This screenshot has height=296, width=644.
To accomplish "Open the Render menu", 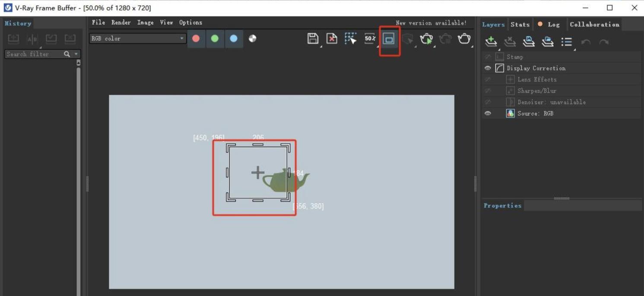I will click(x=121, y=22).
